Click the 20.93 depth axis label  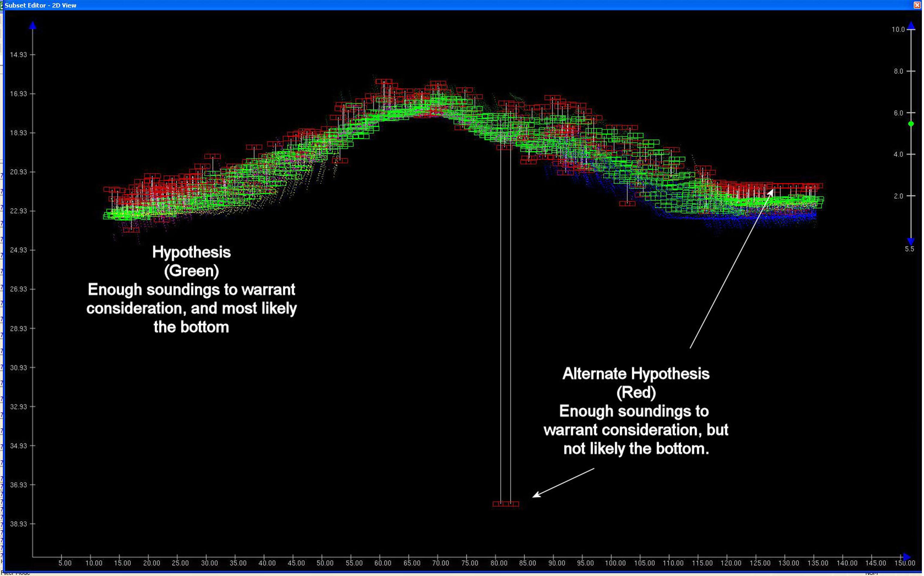(19, 172)
